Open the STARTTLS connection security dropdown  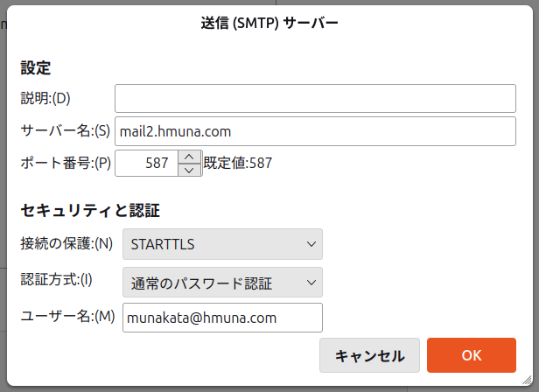[x=223, y=244]
